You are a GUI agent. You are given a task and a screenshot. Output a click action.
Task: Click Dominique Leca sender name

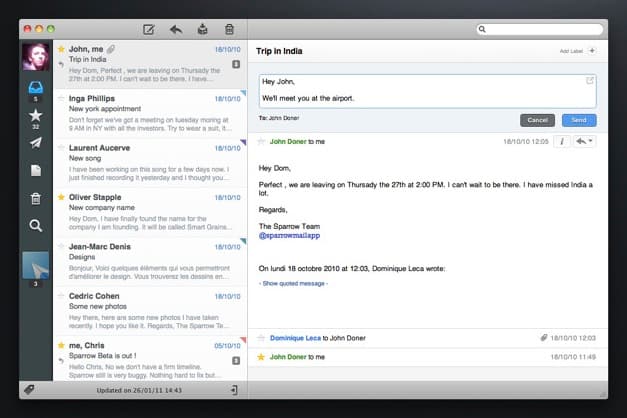[x=295, y=338]
